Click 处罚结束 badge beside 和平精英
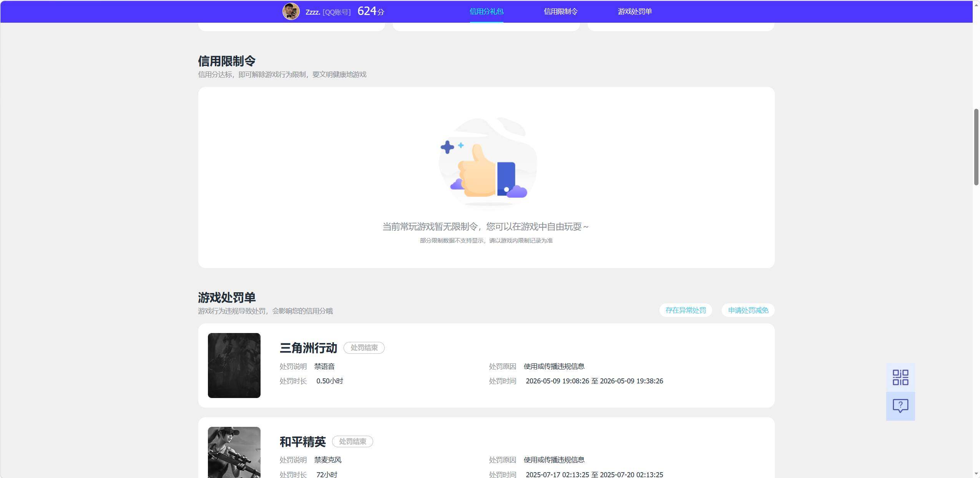Screen dimensions: 980x478 (x=352, y=441)
